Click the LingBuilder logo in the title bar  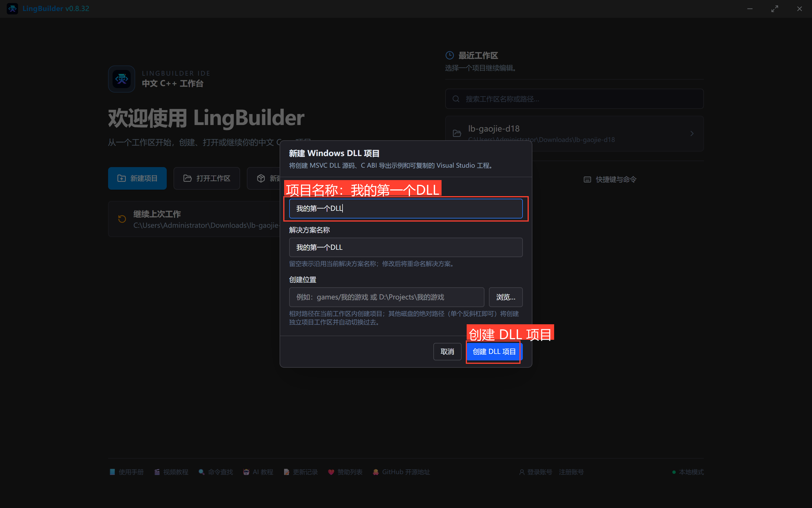pos(12,9)
